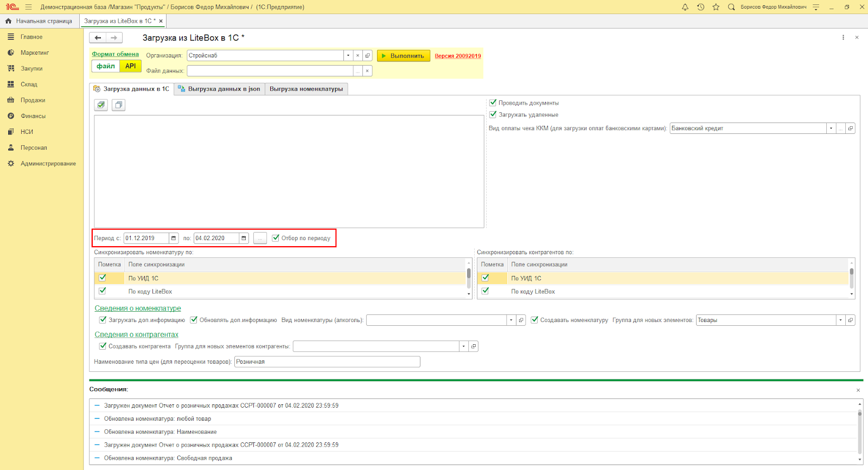Image resolution: width=868 pixels, height=470 pixels.
Task: Open the Организация item form icon
Action: 367,56
